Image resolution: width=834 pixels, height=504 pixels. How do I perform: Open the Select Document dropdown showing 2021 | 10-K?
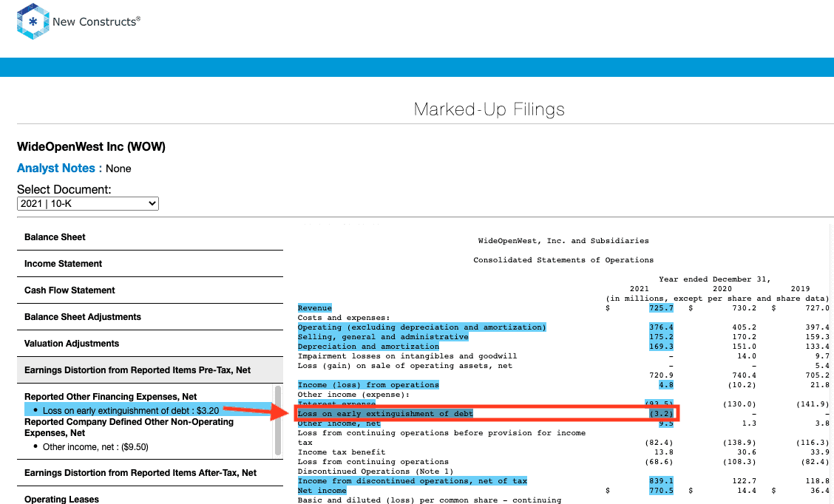click(88, 204)
